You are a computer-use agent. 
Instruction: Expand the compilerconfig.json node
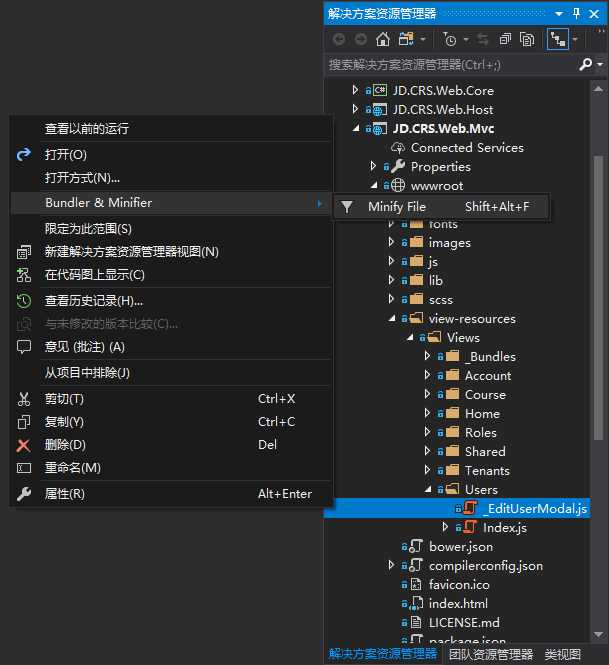(391, 565)
